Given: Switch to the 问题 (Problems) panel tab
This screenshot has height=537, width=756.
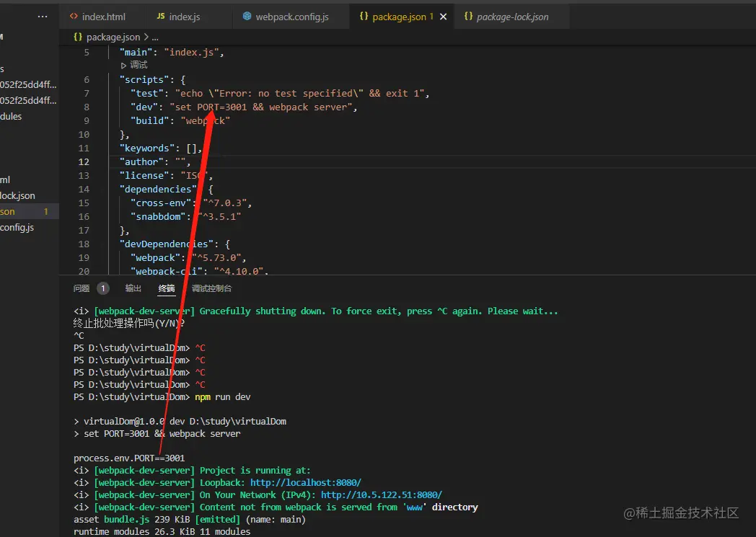Looking at the screenshot, I should point(82,288).
